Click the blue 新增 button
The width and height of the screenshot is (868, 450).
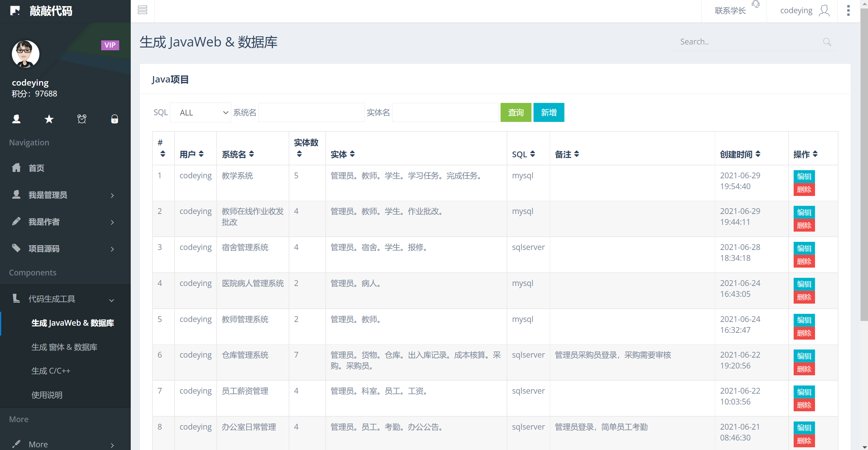(x=549, y=112)
